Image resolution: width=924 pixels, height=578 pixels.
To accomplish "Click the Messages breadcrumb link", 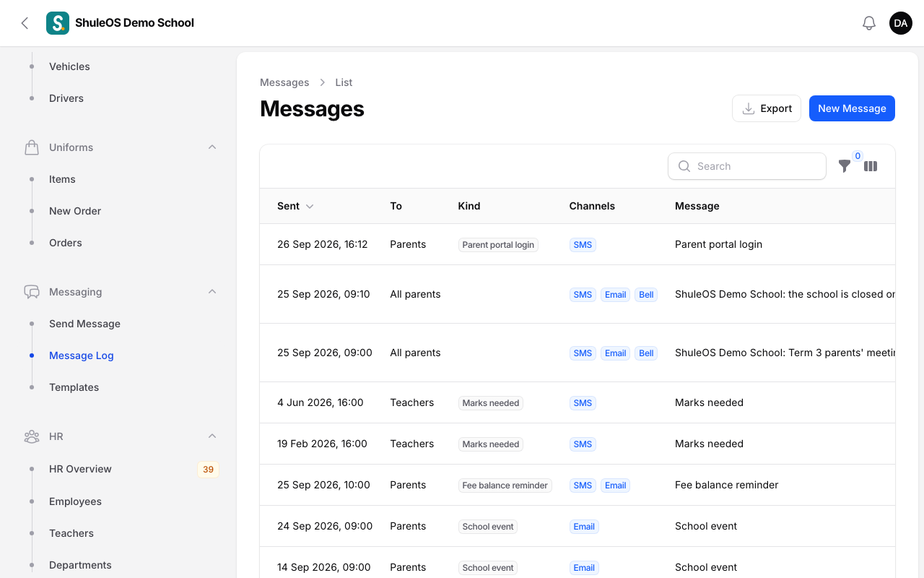I will coord(284,82).
